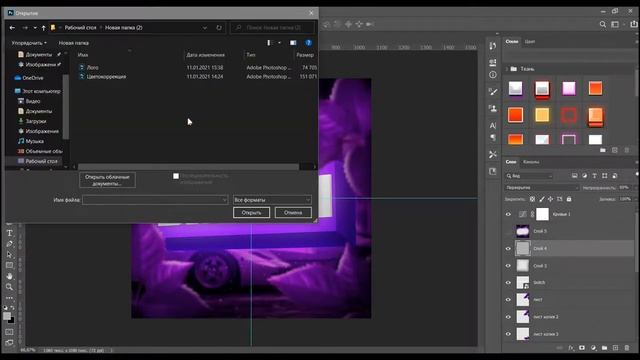640x360 pixels.
Task: Hide the лист layer eye icon
Action: [508, 300]
